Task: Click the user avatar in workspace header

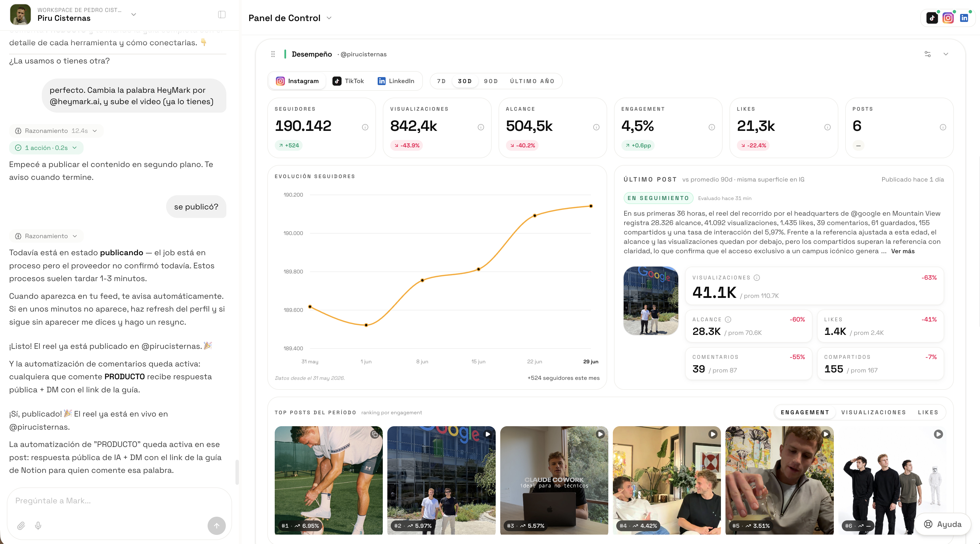Action: point(20,15)
